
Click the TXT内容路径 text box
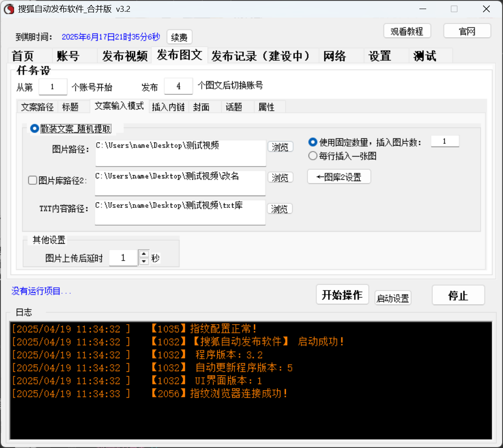(180, 212)
